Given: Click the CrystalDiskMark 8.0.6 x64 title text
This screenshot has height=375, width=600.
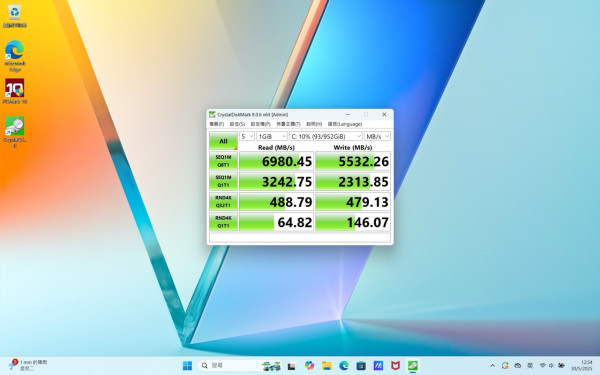Looking at the screenshot, I should (x=253, y=114).
